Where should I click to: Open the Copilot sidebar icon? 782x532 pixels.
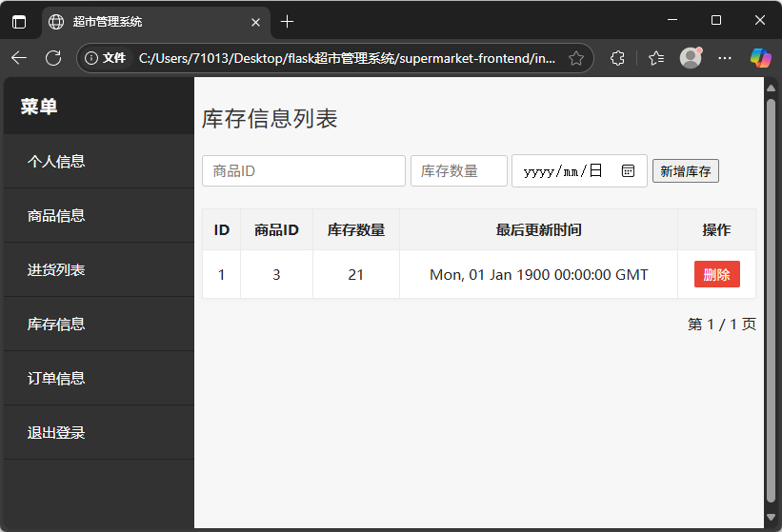(x=760, y=58)
